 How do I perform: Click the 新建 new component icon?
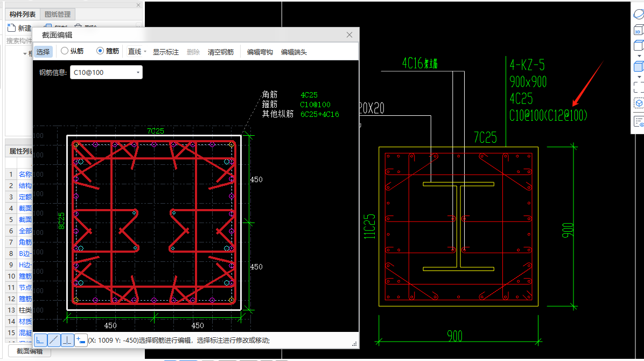(11, 27)
